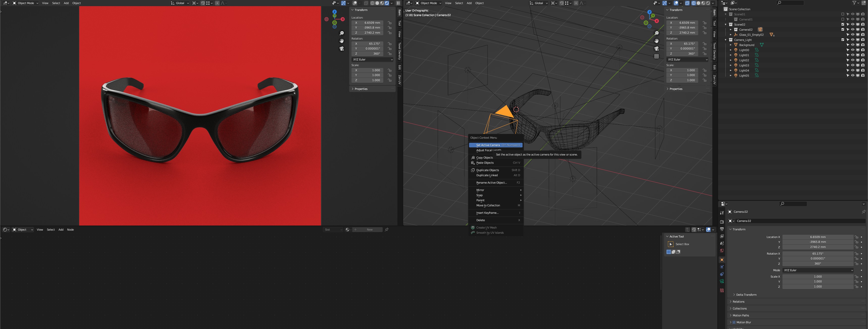Enable the Scene01 collection checkbox

[x=843, y=14]
